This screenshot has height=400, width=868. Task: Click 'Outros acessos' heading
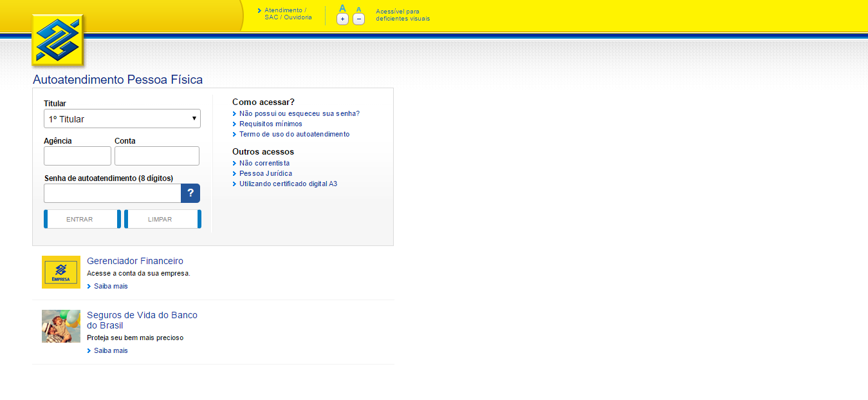263,151
